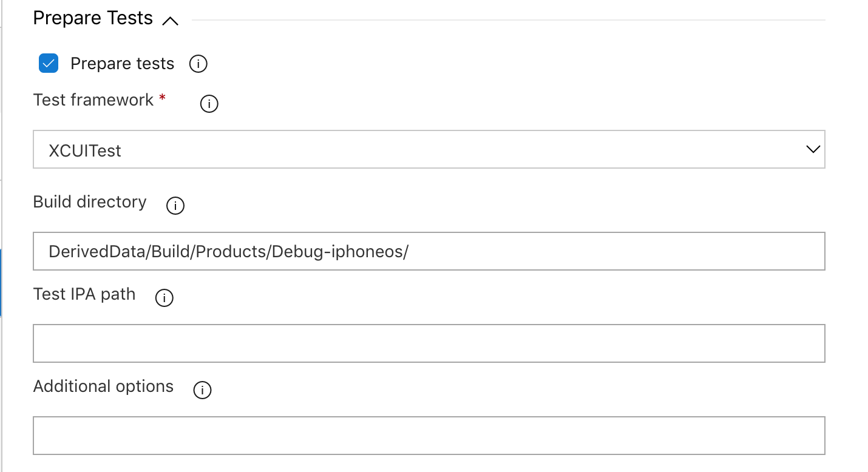The height and width of the screenshot is (472, 868).
Task: Click the info icon beside Prepare tests
Action: point(197,63)
